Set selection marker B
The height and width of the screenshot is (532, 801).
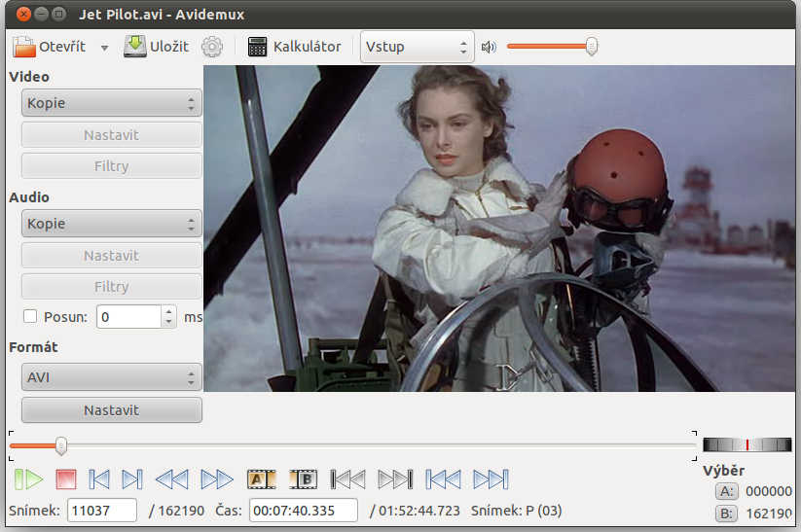[x=304, y=479]
